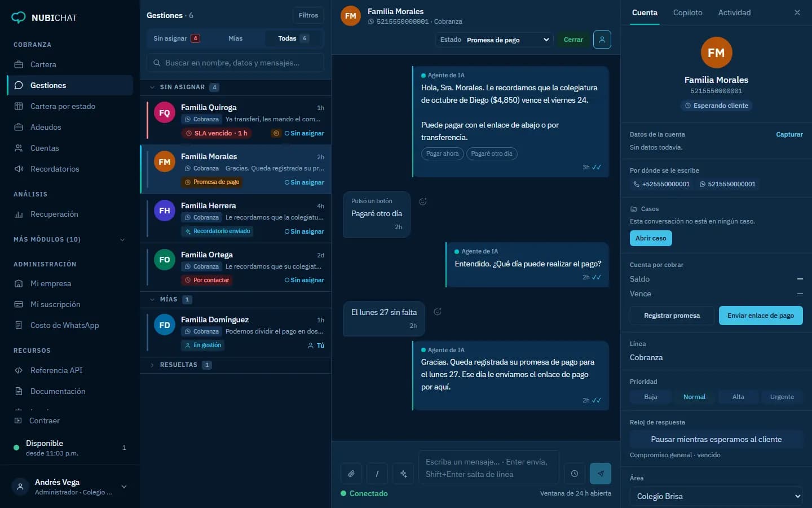The height and width of the screenshot is (508, 812).
Task: Close the account details panel
Action: coord(797,12)
